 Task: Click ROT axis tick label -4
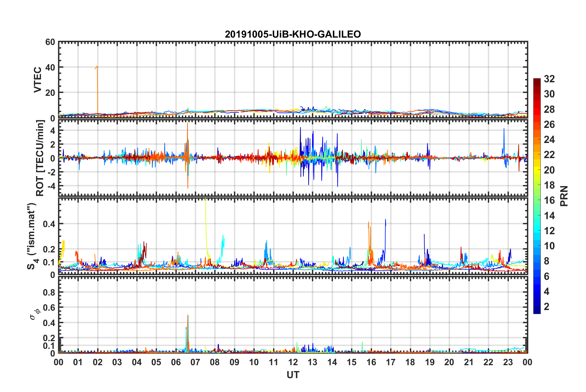(x=51, y=186)
